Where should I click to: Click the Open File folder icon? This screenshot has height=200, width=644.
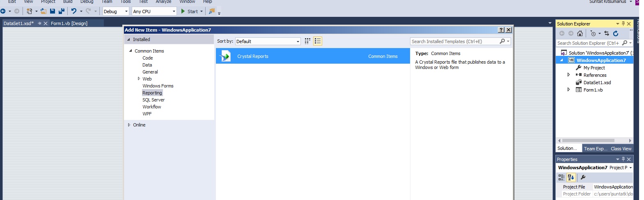(43, 11)
